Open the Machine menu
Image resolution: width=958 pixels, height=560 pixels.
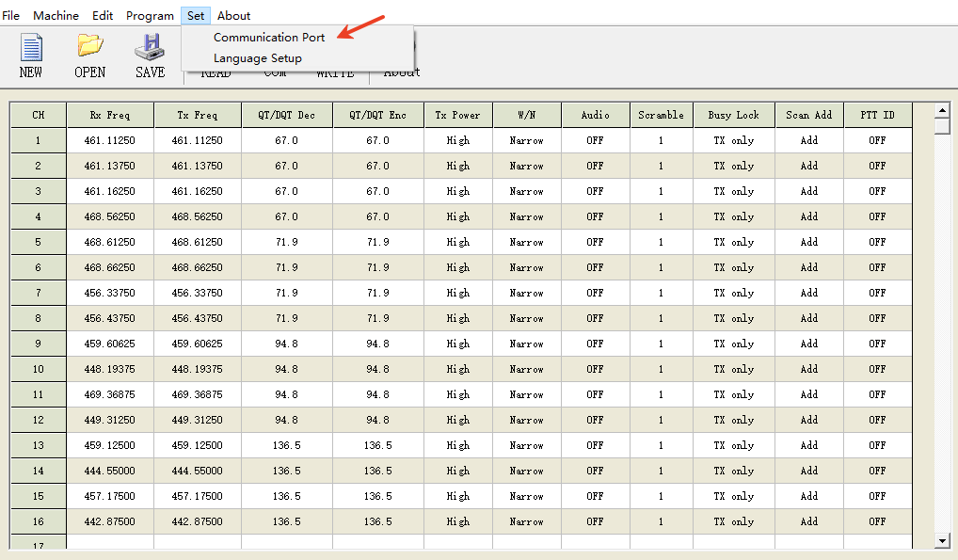(56, 15)
